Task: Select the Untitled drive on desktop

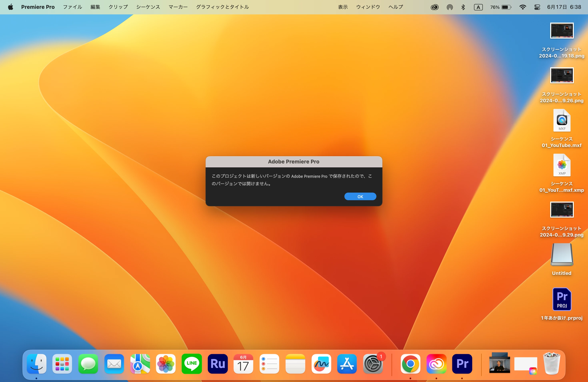Action: (x=562, y=255)
